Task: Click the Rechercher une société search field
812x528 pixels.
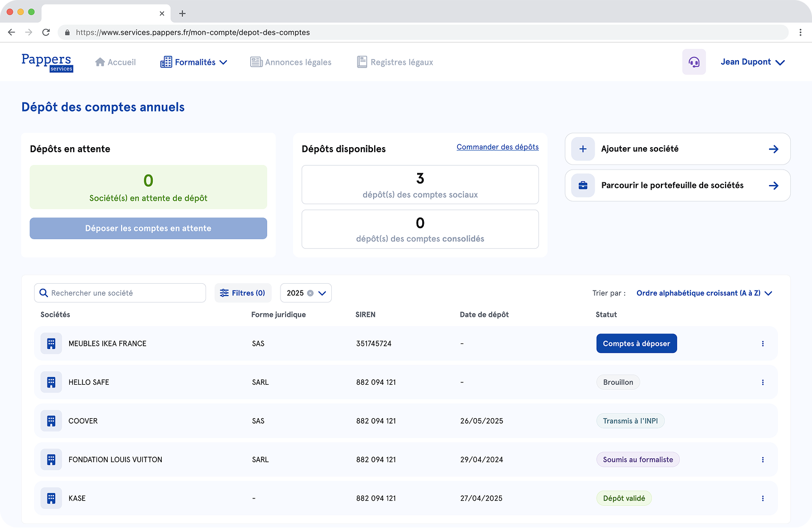Action: tap(120, 293)
